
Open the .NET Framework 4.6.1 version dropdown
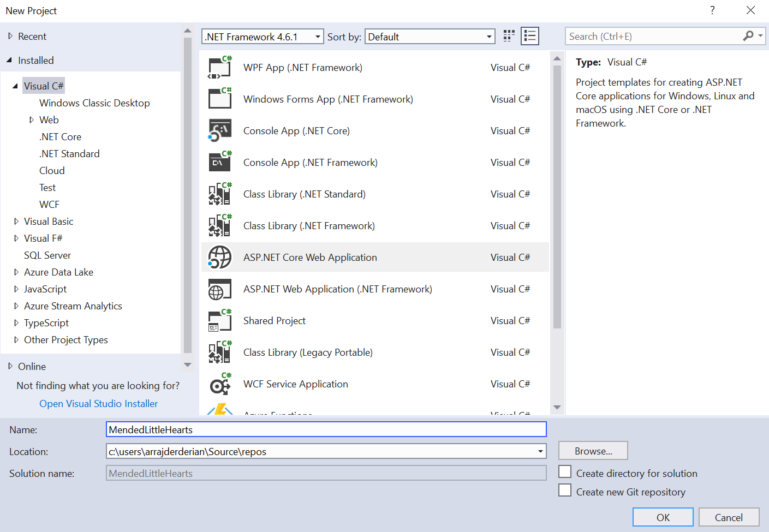point(316,37)
